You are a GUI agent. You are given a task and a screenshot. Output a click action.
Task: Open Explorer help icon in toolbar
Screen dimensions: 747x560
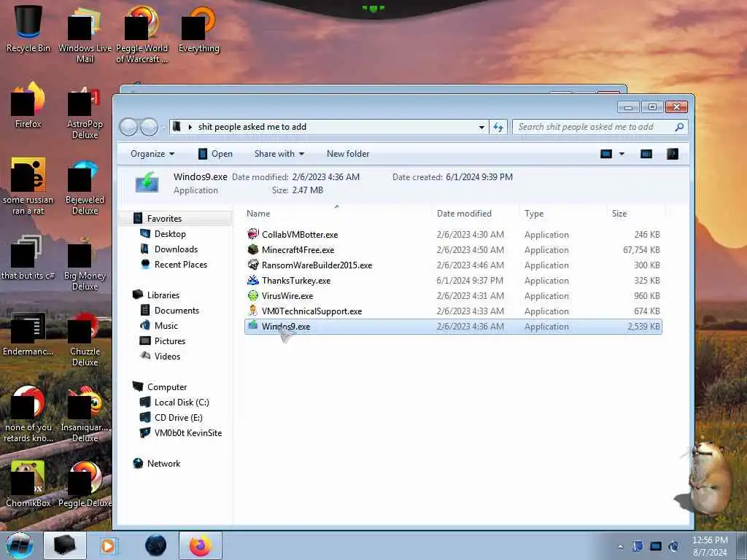pos(672,154)
